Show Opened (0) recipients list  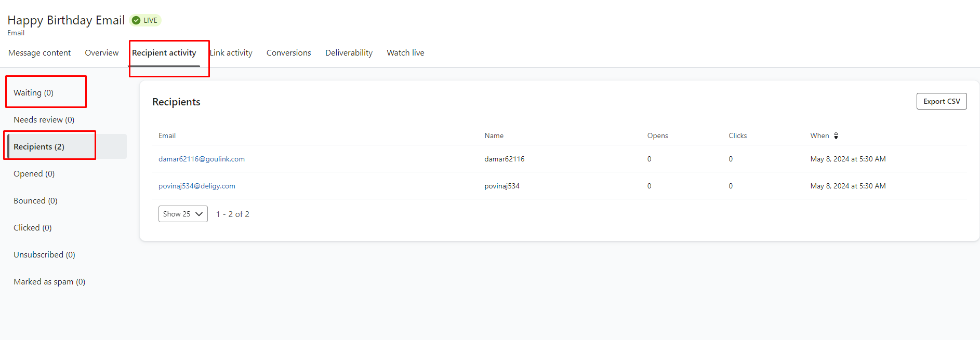click(34, 174)
